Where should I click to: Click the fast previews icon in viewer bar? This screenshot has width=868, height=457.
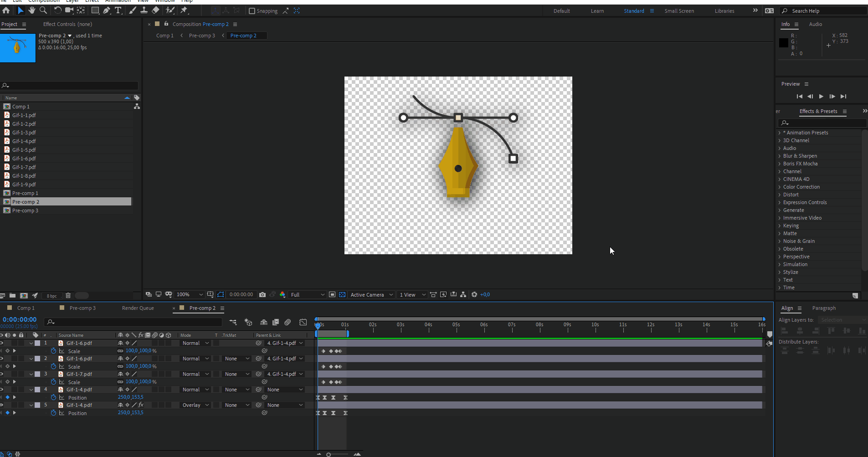click(x=443, y=295)
